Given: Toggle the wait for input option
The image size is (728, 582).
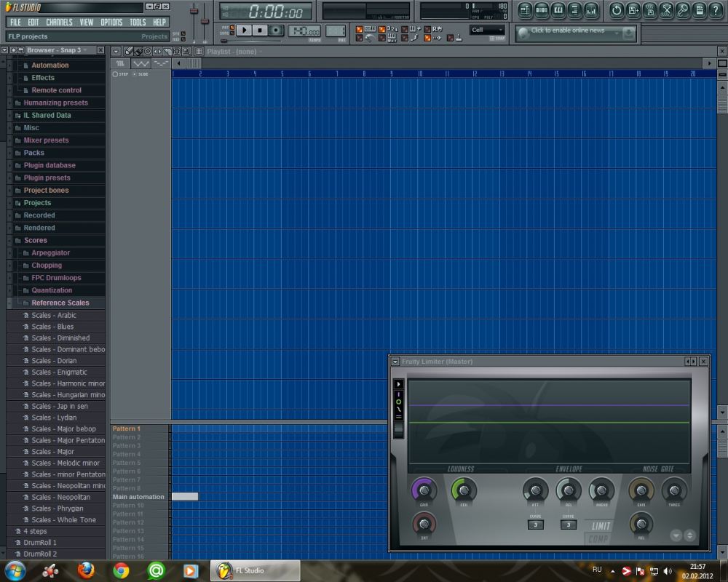Looking at the screenshot, I should [381, 38].
